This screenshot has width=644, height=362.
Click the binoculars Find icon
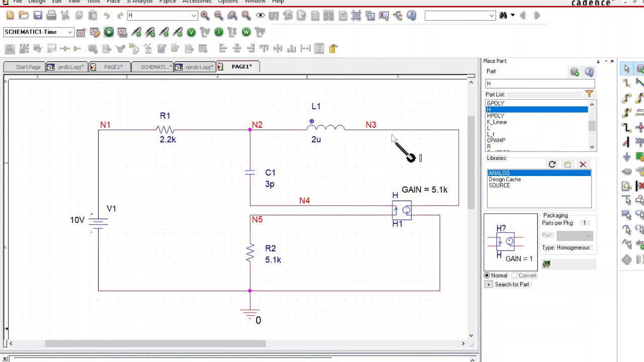coord(503,16)
